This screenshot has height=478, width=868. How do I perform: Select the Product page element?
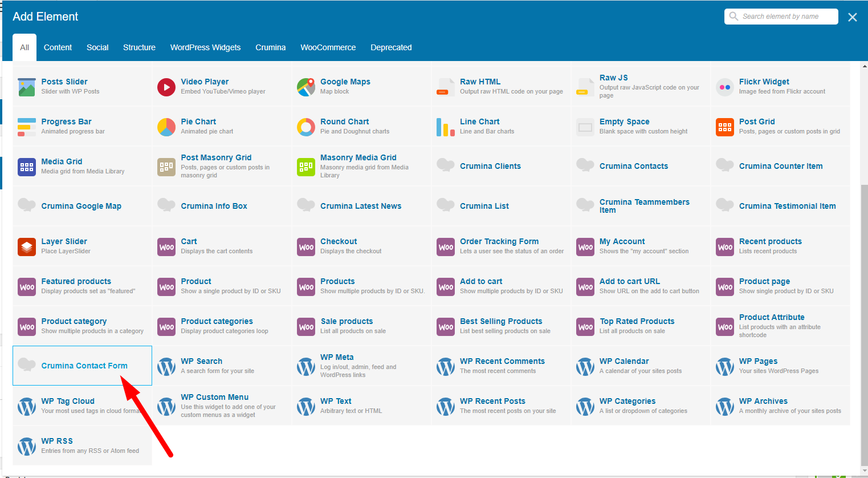[x=780, y=286]
